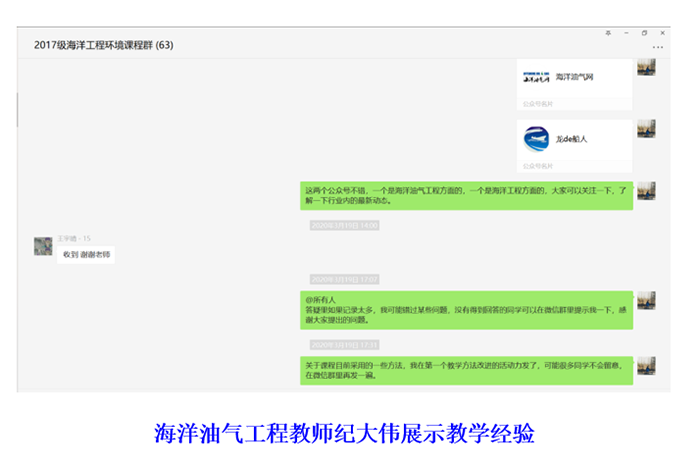This screenshot has width=700, height=467.
Task: Click the chat scrollbar thumb on left edge
Action: tap(17, 110)
